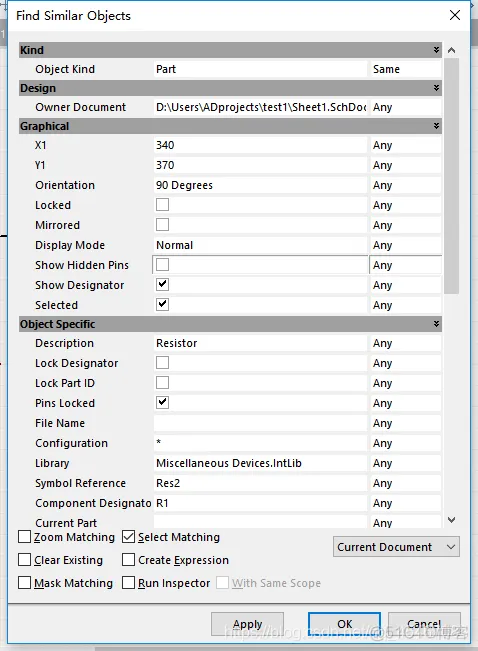The height and width of the screenshot is (651, 478).
Task: Collapse the Design section chevron
Action: [436, 88]
